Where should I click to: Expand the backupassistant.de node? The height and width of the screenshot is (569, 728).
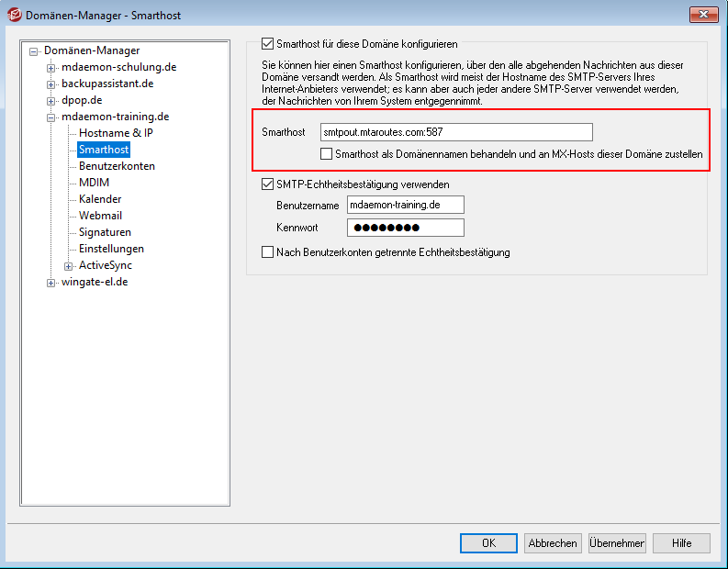coord(51,84)
